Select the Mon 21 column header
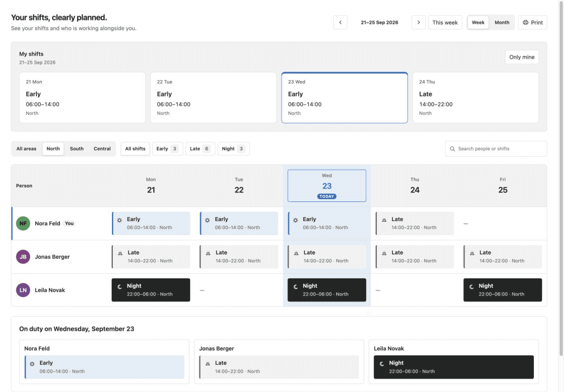 tap(151, 186)
